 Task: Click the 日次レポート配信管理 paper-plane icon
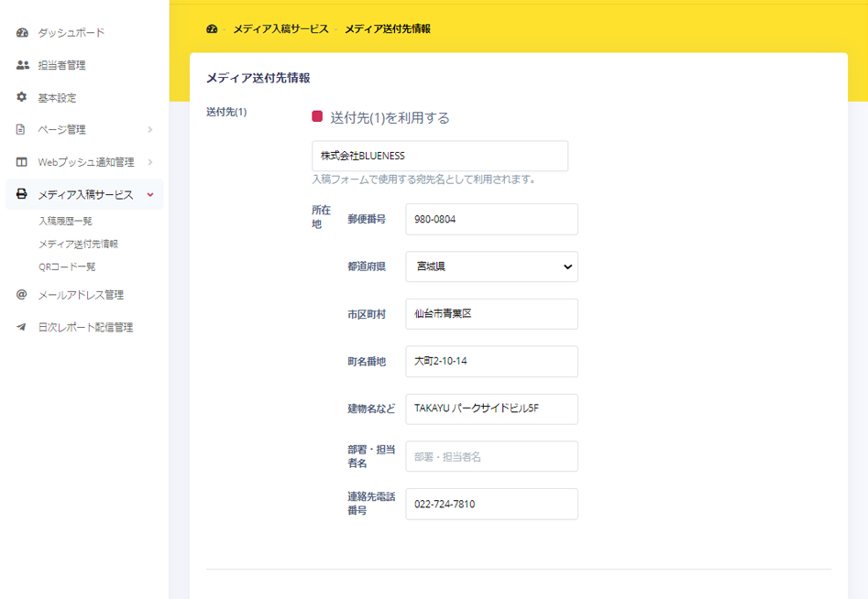coord(22,327)
